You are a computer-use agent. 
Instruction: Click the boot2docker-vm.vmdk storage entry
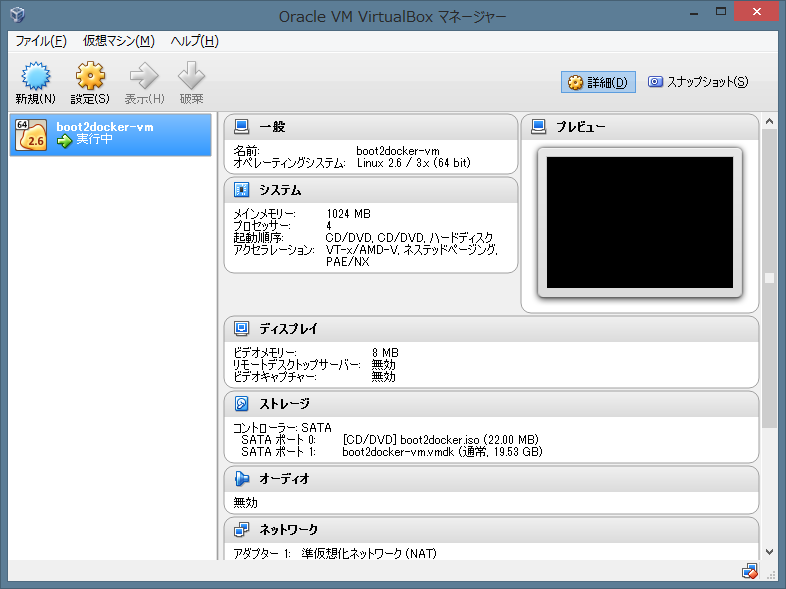442,452
